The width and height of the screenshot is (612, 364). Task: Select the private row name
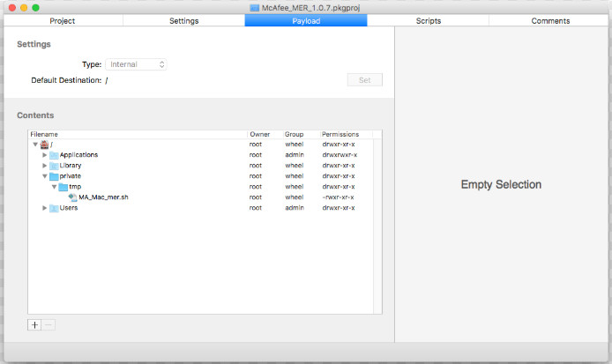coord(71,176)
